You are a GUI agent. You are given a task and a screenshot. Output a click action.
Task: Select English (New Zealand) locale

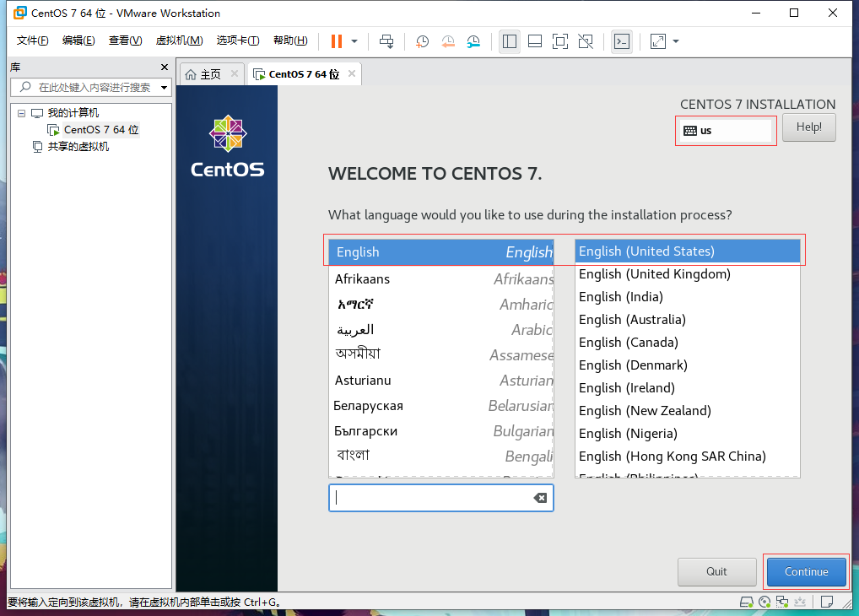click(688, 411)
